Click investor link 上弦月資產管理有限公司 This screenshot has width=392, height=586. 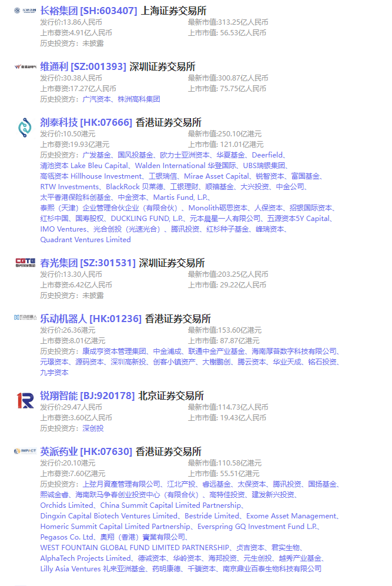click(121, 484)
